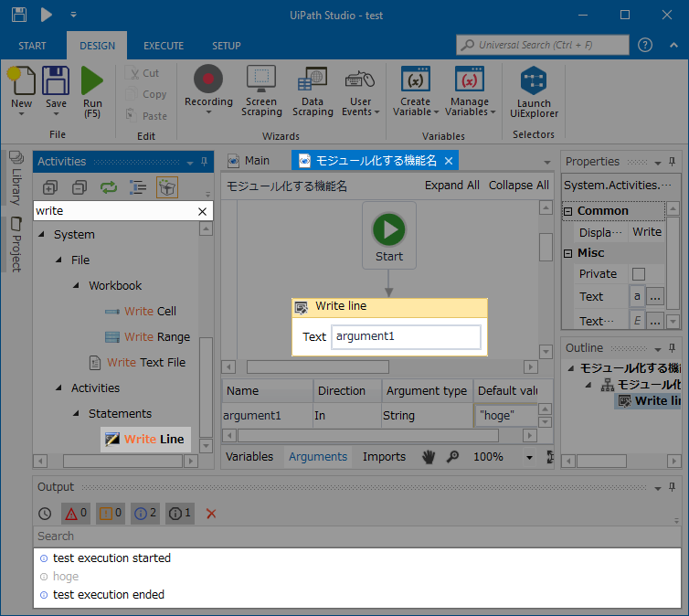Click the quick-access save icon in title bar

19,15
